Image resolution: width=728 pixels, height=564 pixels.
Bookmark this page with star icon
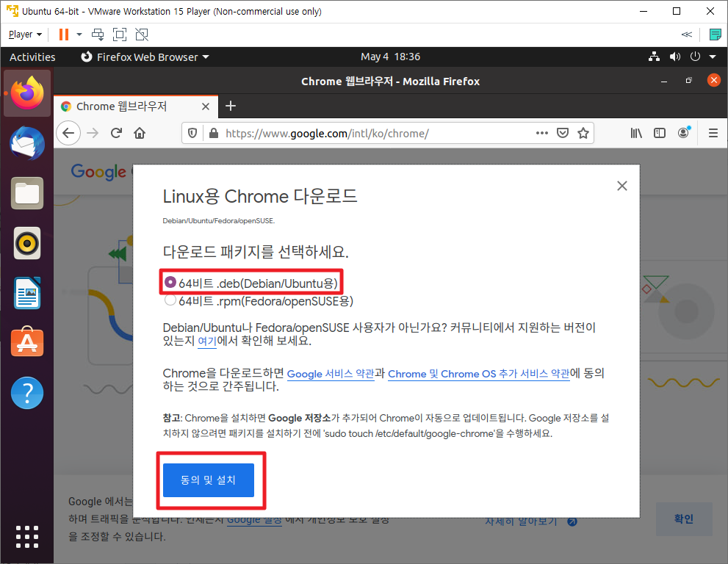coord(583,133)
